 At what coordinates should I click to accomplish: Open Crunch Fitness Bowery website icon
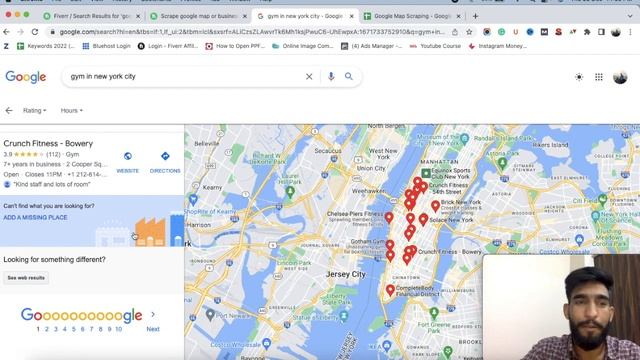point(128,156)
